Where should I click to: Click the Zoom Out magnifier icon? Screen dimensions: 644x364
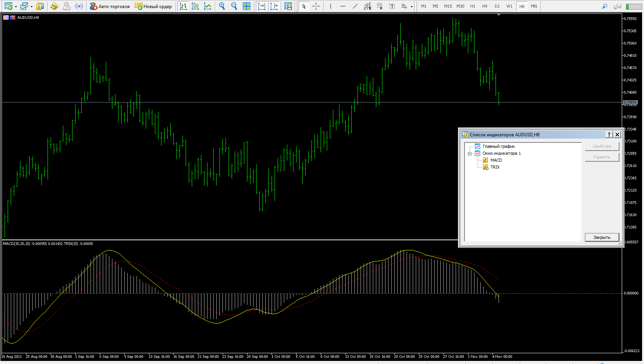(234, 6)
